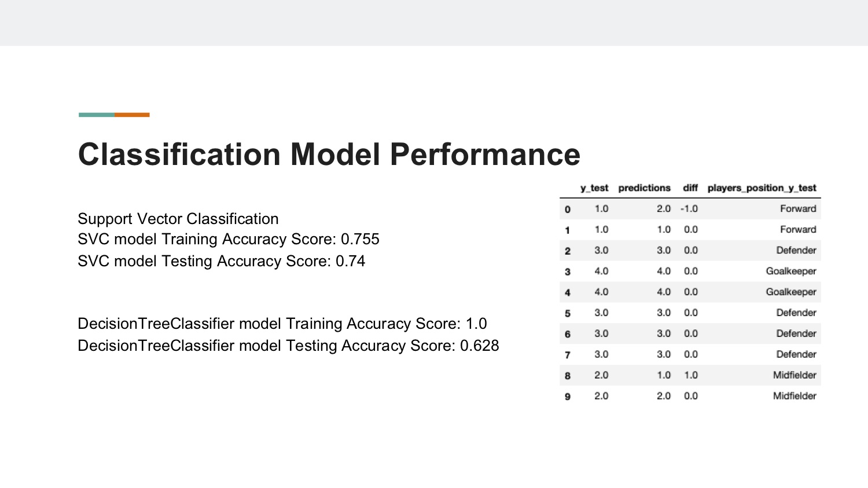Select the Forward cell in row 0
Image resolution: width=868 pixels, height=488 pixels.
798,209
